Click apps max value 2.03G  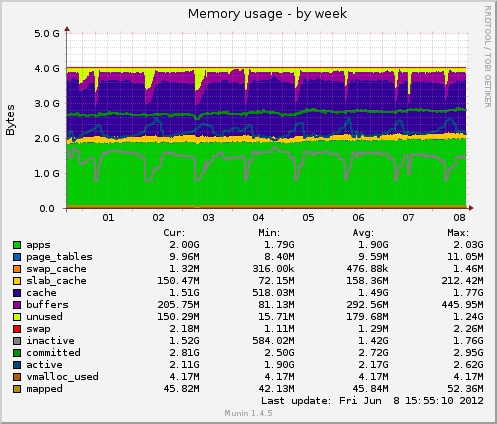point(468,245)
